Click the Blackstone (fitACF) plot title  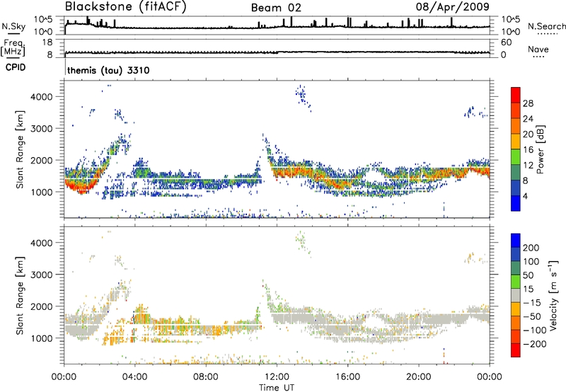tap(125, 6)
